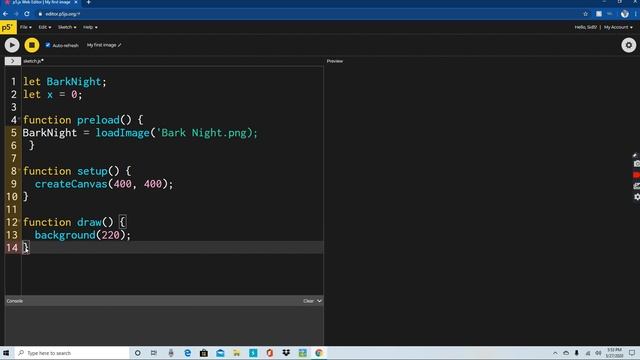Click the screen recorder camera icon
Image resolution: width=640 pixels, height=360 pixels.
click(x=636, y=164)
